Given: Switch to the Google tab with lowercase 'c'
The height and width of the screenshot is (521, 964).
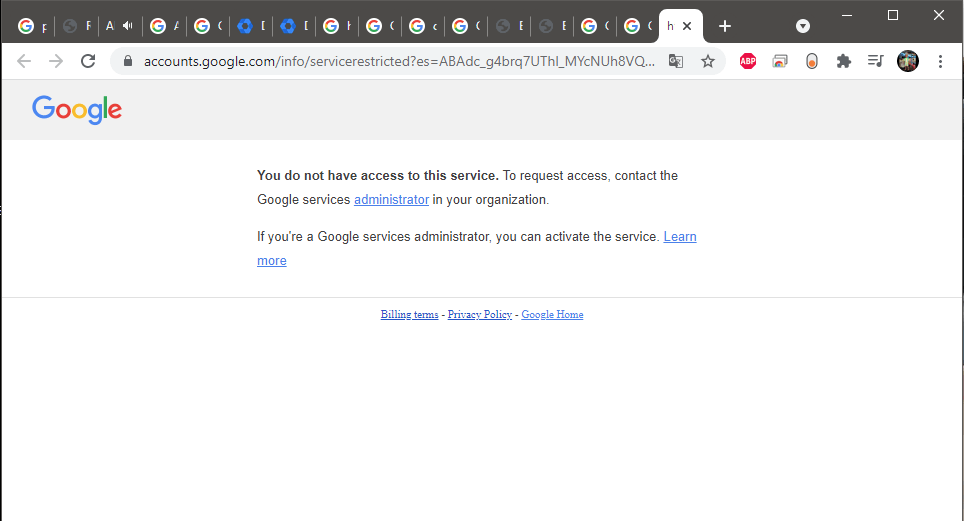Looking at the screenshot, I should click(x=423, y=26).
